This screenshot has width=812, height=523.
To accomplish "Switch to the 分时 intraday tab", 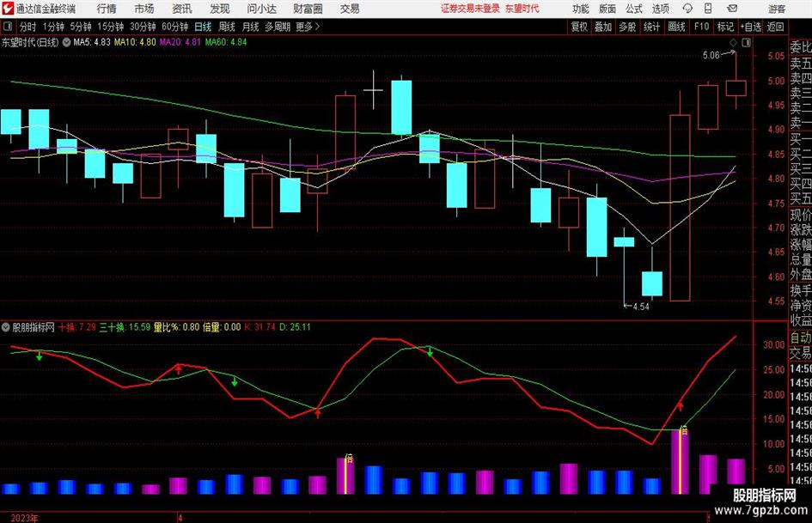I will (x=27, y=27).
